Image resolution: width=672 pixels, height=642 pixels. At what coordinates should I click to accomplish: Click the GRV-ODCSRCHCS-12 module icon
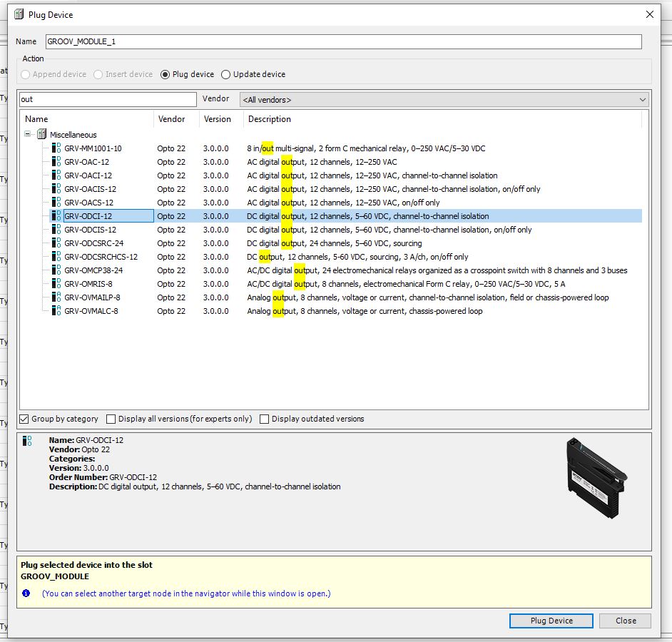[x=56, y=256]
